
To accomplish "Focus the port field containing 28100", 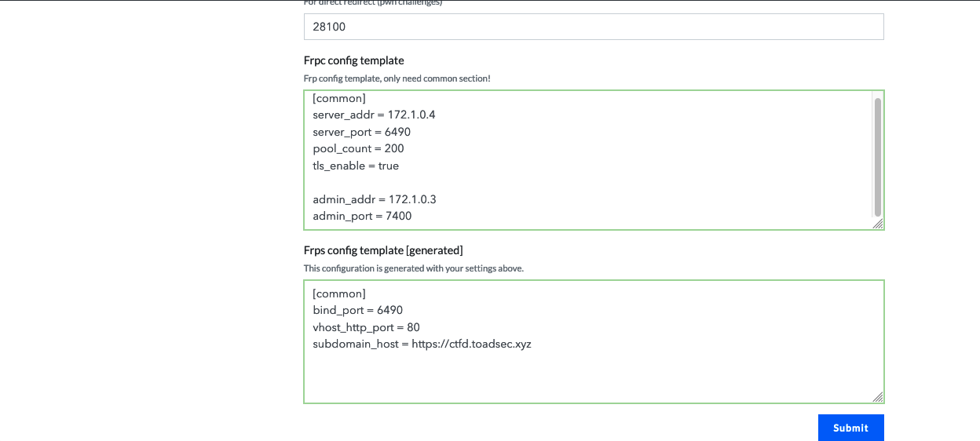I will [593, 27].
